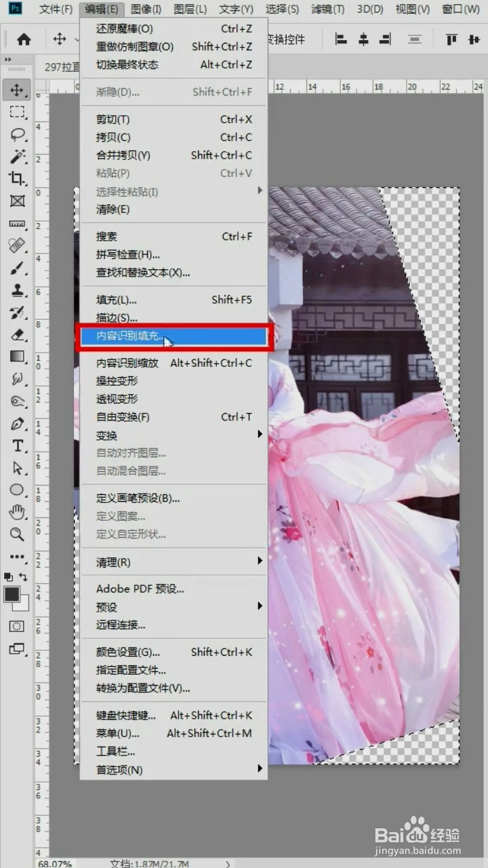Select the Dodge tool
The width and height of the screenshot is (488, 868).
17,401
